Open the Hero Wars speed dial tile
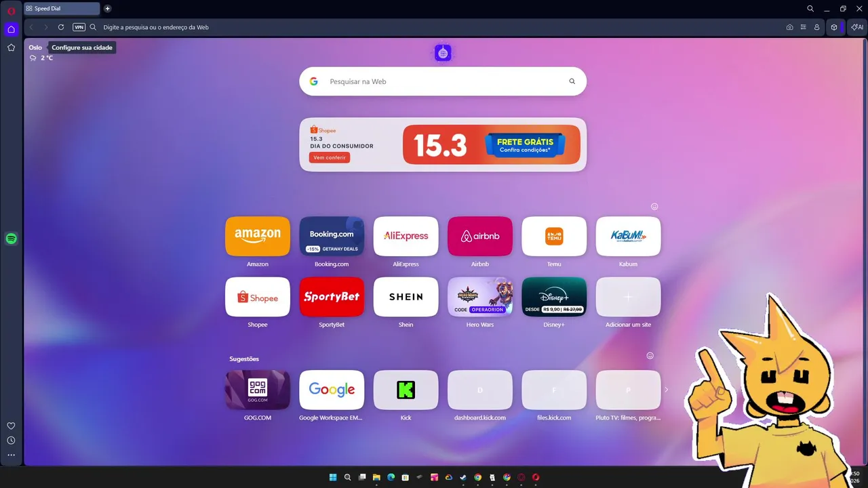Screen dimensions: 868x488 (x=480, y=296)
